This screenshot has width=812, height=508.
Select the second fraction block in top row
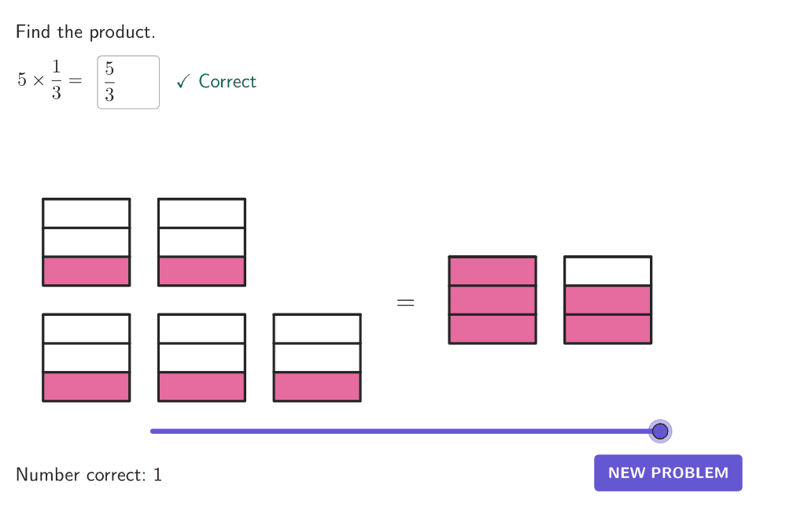pos(201,243)
